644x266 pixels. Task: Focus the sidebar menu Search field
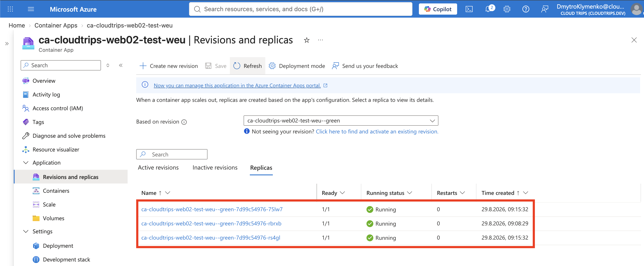pos(61,65)
